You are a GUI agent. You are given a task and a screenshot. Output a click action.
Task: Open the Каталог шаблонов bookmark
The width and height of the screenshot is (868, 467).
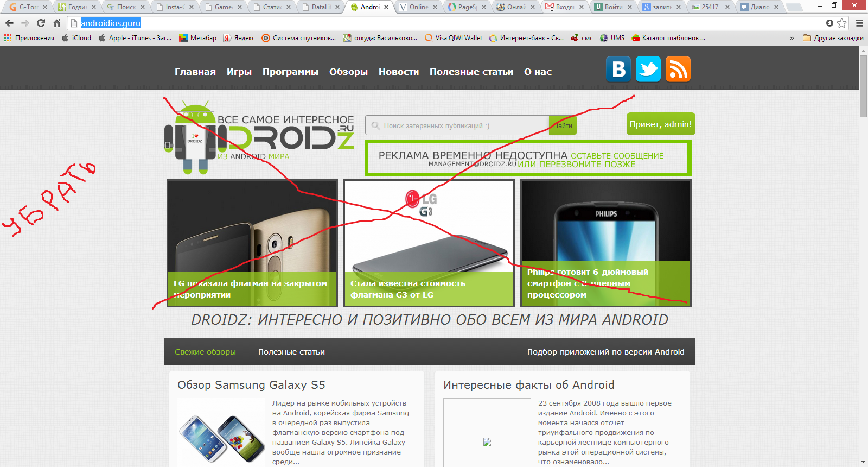click(668, 38)
